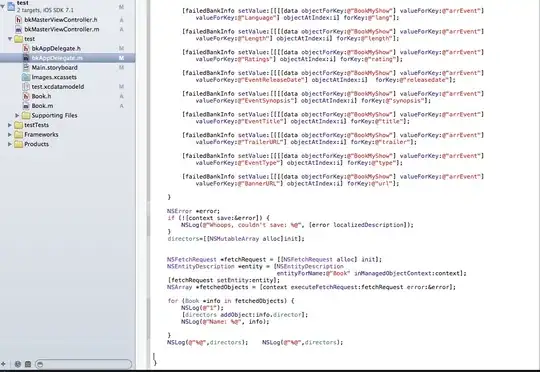Collapse the test project root triangle
Image resolution: width=540 pixels, height=372 pixels.
3,6
